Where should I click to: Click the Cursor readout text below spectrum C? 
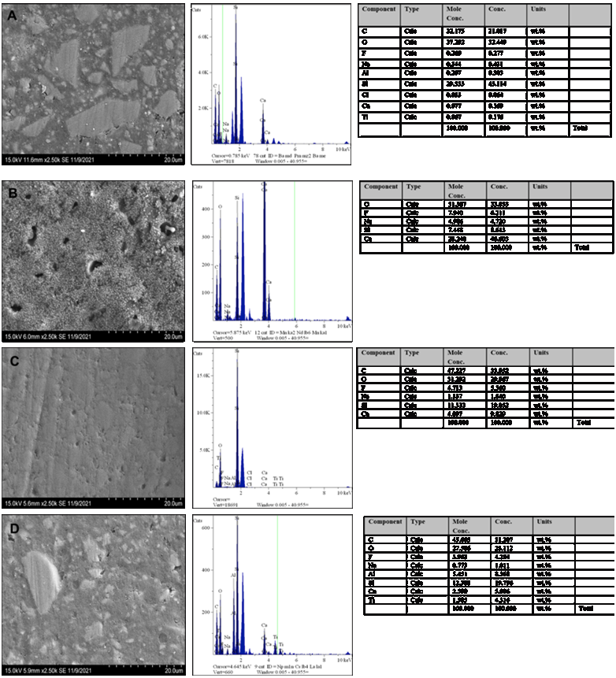[x=225, y=498]
